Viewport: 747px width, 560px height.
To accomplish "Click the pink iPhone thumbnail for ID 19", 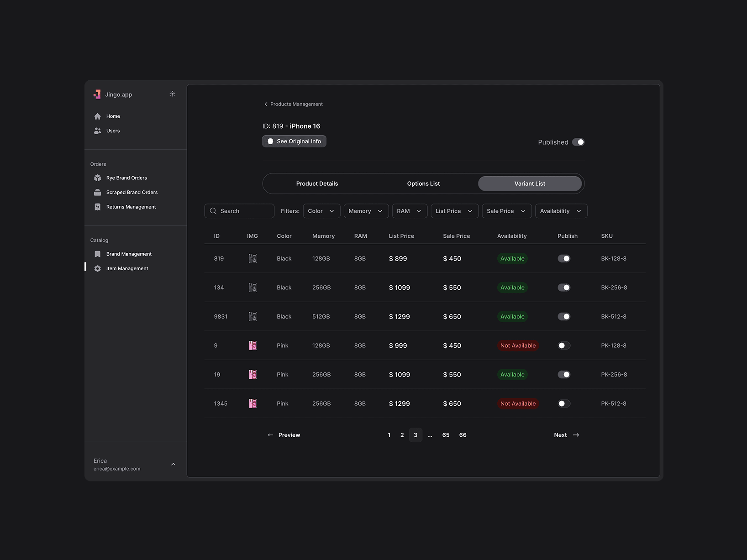I will [x=253, y=375].
